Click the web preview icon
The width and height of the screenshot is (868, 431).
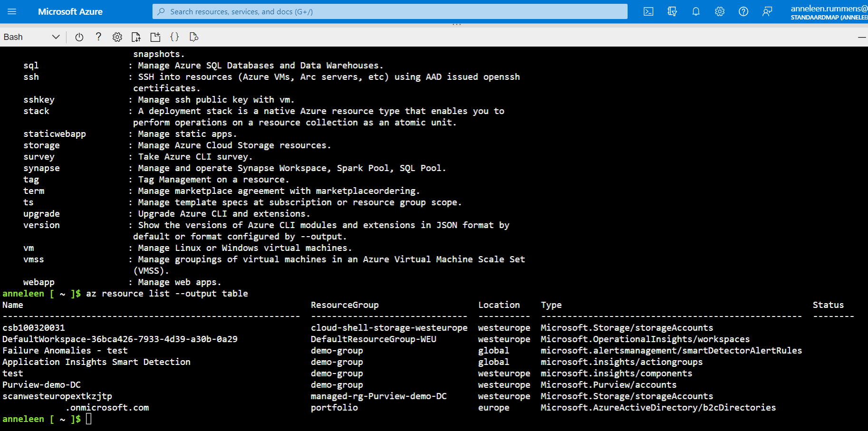point(193,37)
